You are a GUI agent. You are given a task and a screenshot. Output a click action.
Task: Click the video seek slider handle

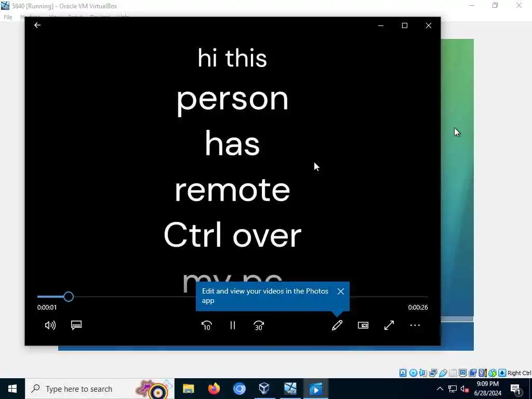(x=69, y=297)
